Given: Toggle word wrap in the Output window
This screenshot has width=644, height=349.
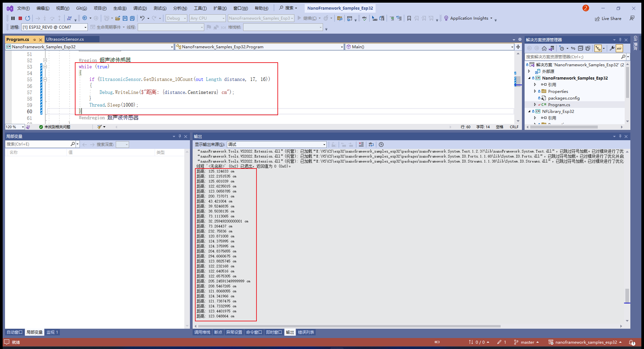Looking at the screenshot, I should point(371,145).
